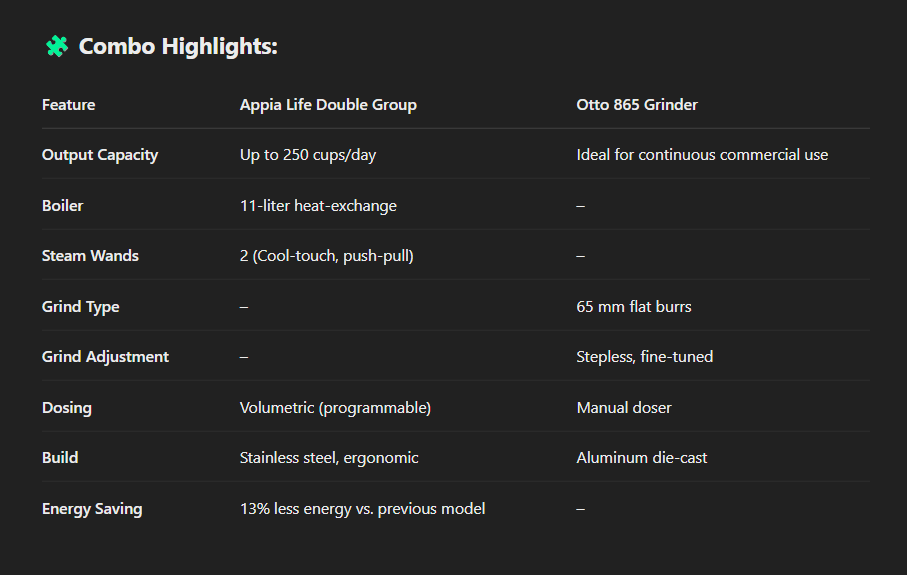
Task: Select the Boiler row label
Action: pyautogui.click(x=62, y=206)
